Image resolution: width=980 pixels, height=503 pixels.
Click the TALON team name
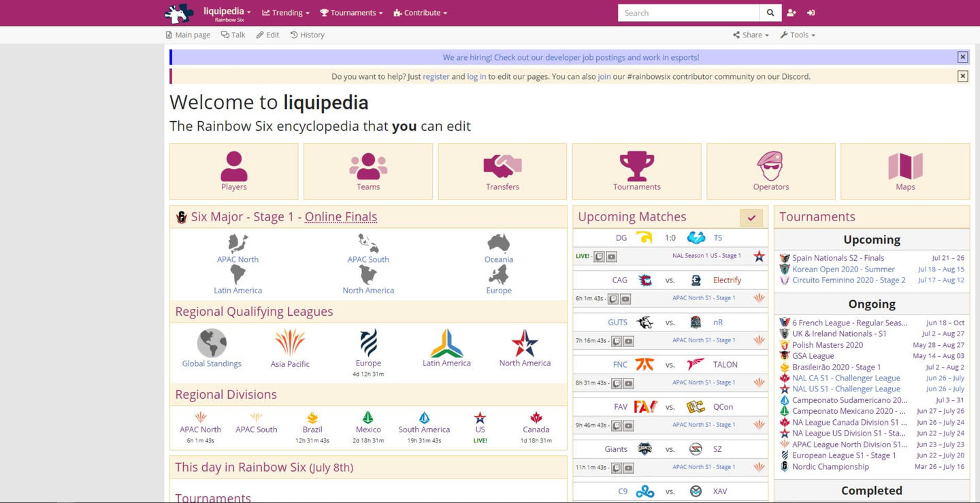click(725, 364)
